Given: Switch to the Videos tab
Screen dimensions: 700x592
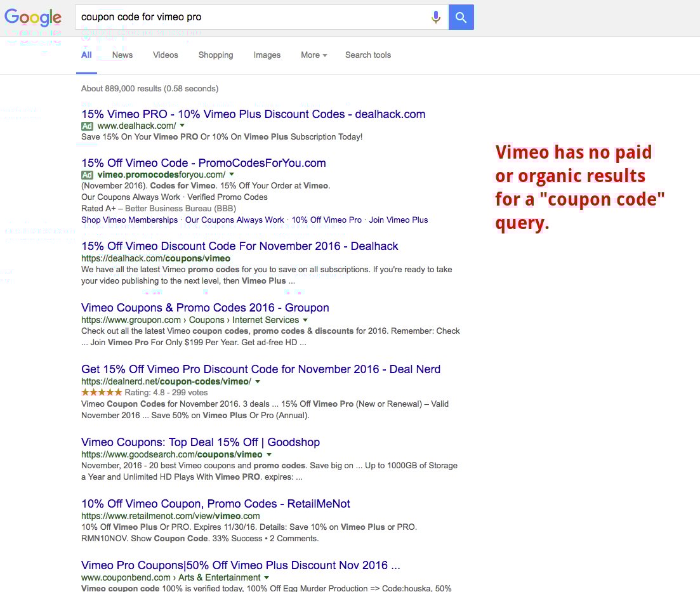Looking at the screenshot, I should (x=165, y=55).
